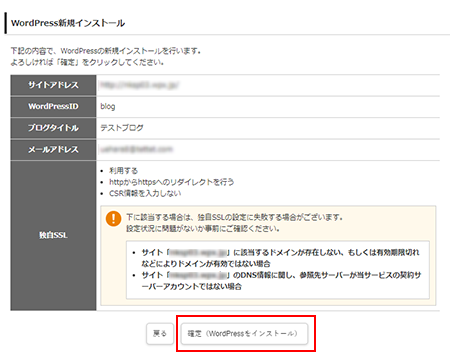
Task: Click the 戻る back button
Action: click(160, 333)
